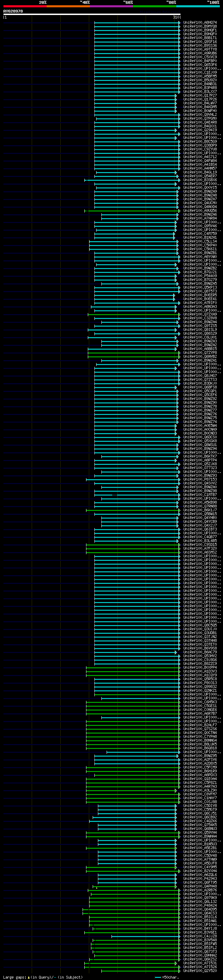Screen dimensions: 223x980
Task: Select the UniRef100_C5DV48 hit label
Action: pos(200,856)
